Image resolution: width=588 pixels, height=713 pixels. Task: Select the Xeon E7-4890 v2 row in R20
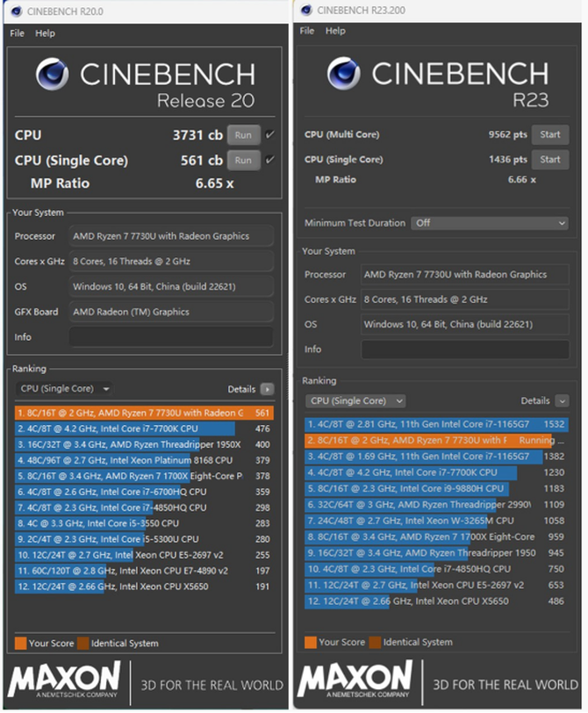coord(144,571)
